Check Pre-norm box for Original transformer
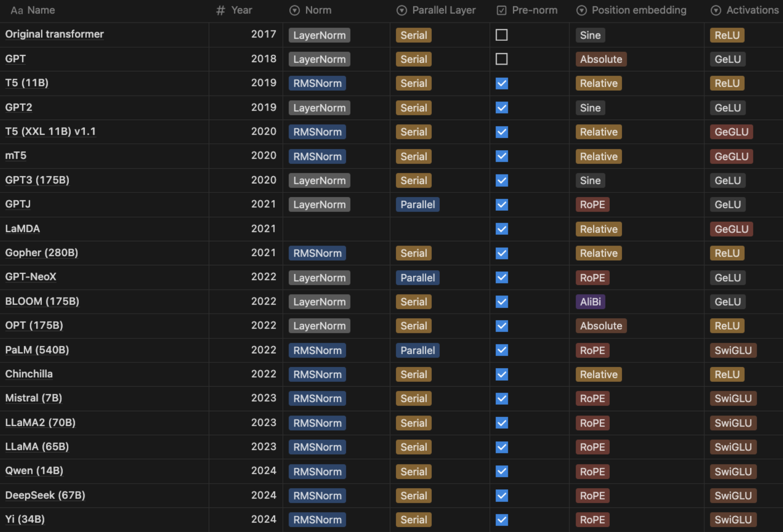This screenshot has width=783, height=532. click(x=501, y=35)
